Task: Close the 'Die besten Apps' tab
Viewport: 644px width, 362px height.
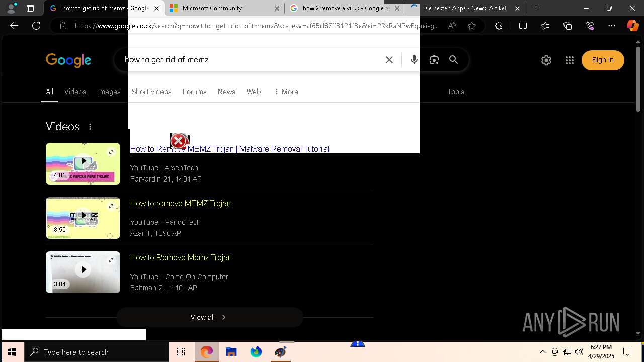Action: tap(517, 8)
